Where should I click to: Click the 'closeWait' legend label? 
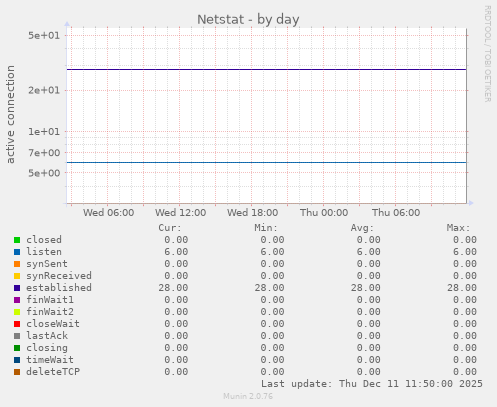pyautogui.click(x=53, y=324)
